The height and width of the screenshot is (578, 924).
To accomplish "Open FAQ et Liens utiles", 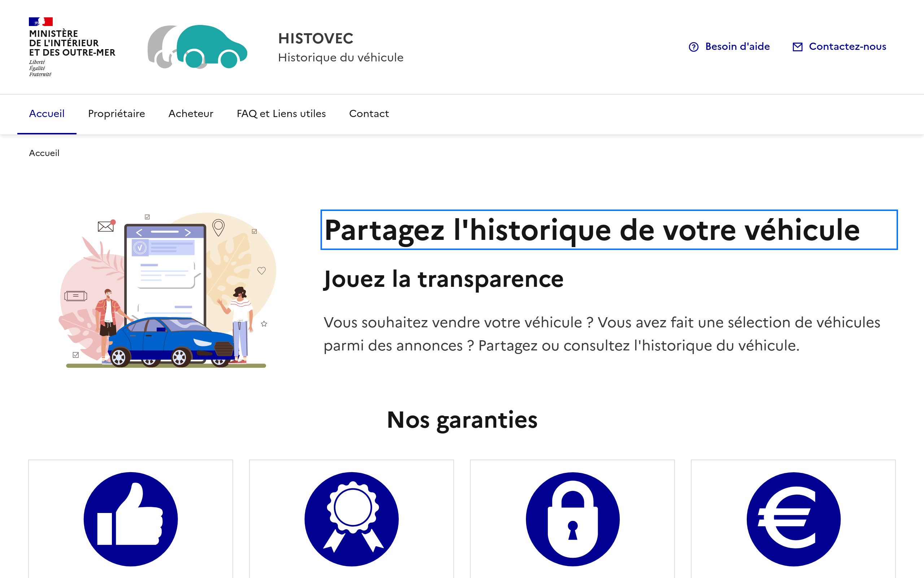I will 281,113.
